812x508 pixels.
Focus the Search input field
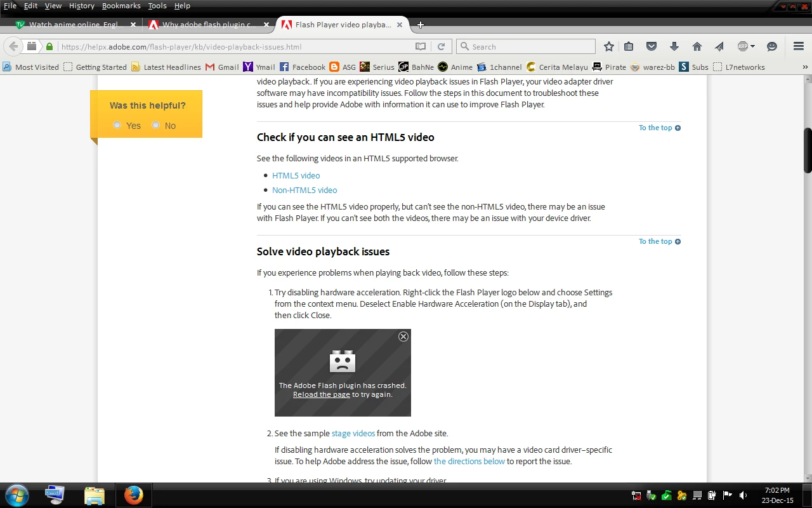coord(527,46)
